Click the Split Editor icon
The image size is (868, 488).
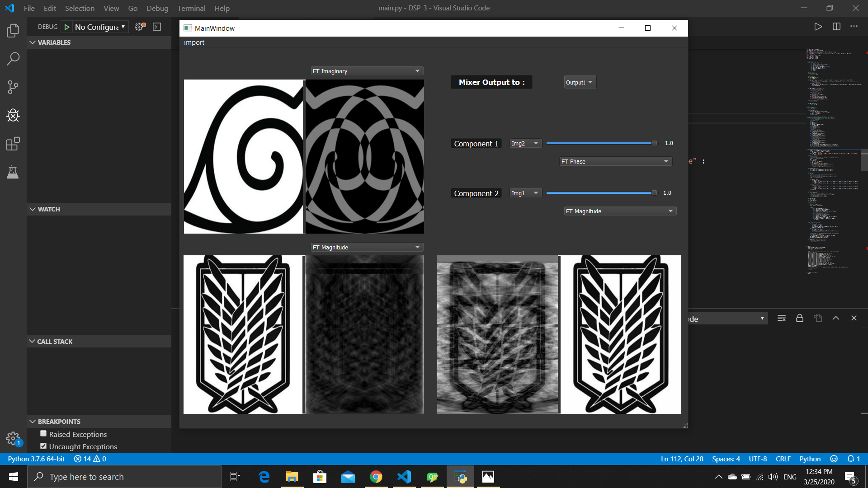[x=836, y=27]
